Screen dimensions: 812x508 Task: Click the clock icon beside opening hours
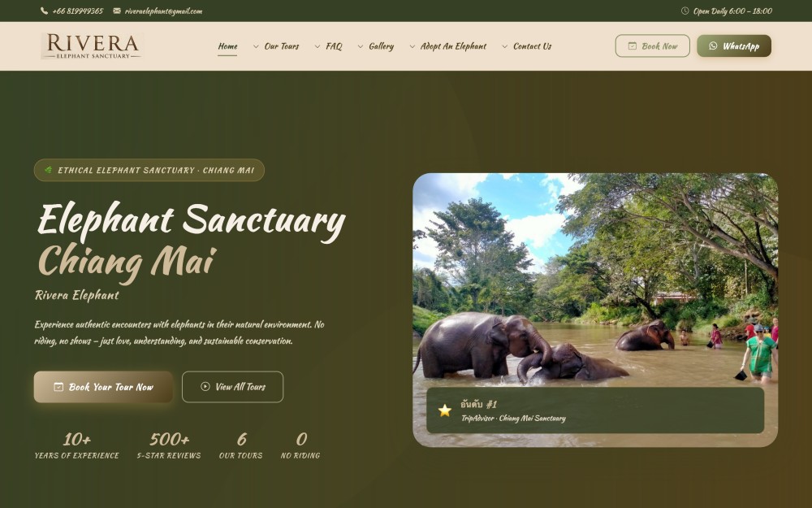pos(685,11)
